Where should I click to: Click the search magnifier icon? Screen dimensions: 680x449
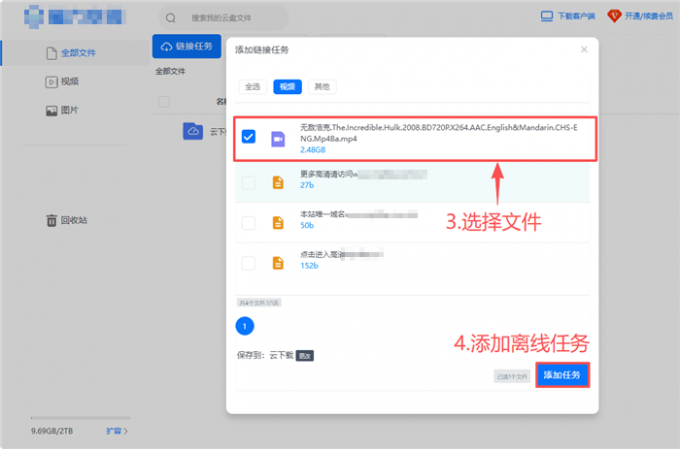[x=171, y=18]
